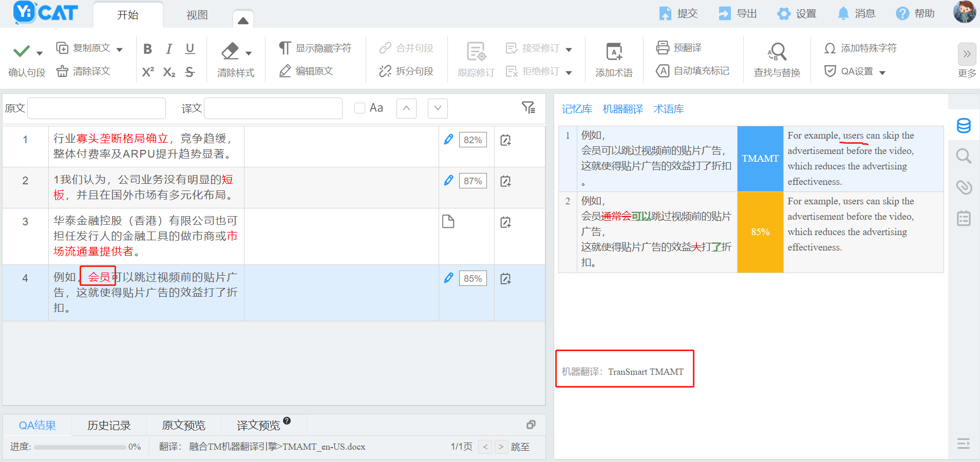Edit source text via 编辑原文 pencil icon
Image resolution: width=980 pixels, height=462 pixels.
tap(286, 71)
